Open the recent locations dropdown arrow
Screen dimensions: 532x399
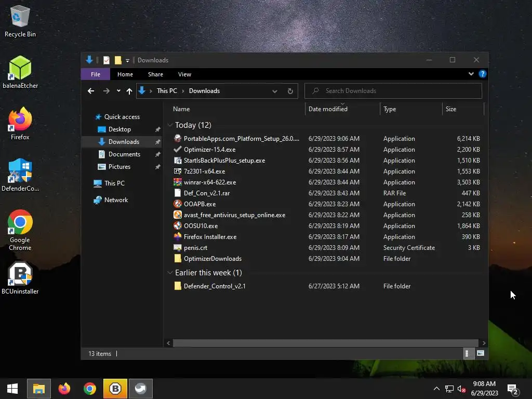pos(118,90)
